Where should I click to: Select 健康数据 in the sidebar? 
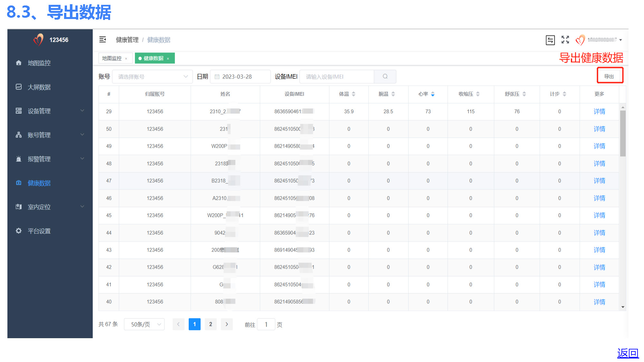point(50,183)
